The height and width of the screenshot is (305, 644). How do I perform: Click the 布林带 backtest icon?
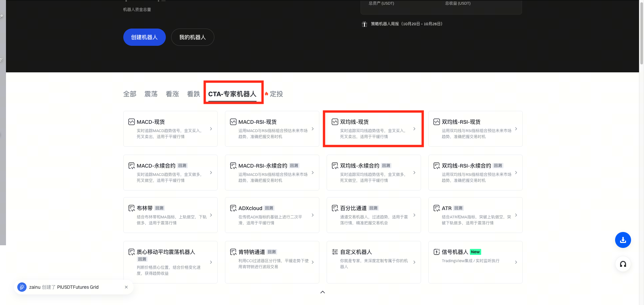(x=132, y=208)
